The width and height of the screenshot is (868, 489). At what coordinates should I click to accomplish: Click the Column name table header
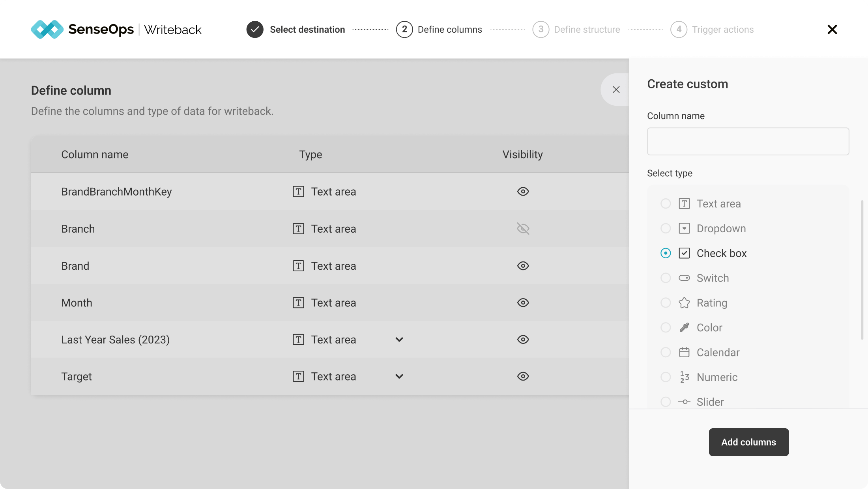pos(95,155)
